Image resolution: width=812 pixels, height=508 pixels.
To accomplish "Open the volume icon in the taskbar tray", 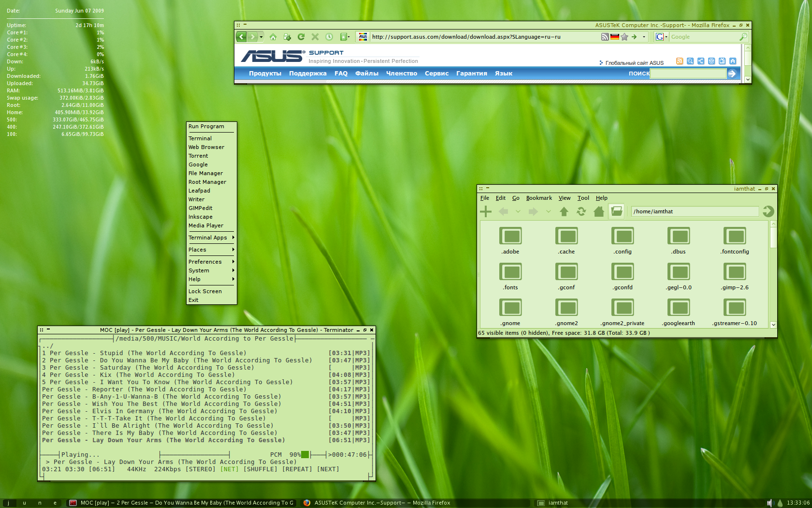I will (x=770, y=503).
